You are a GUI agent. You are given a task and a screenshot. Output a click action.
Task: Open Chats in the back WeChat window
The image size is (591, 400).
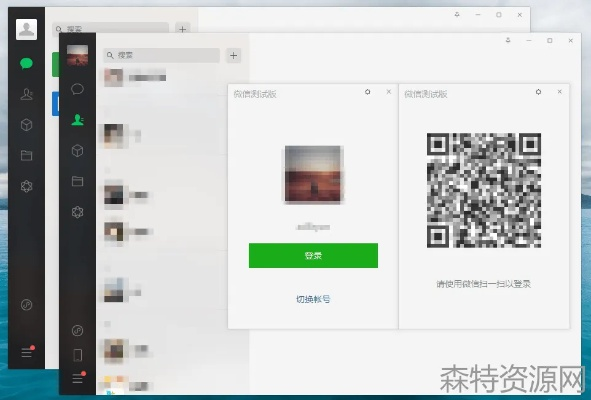point(26,63)
